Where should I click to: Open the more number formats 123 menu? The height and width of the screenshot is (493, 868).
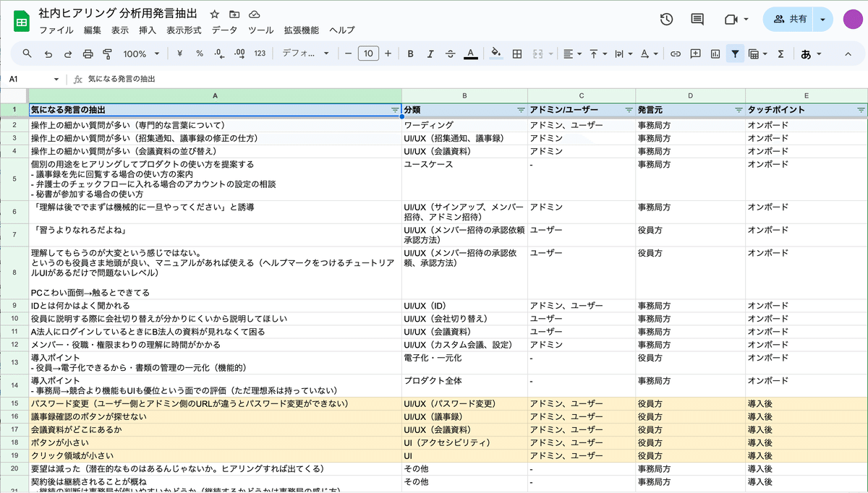click(260, 53)
